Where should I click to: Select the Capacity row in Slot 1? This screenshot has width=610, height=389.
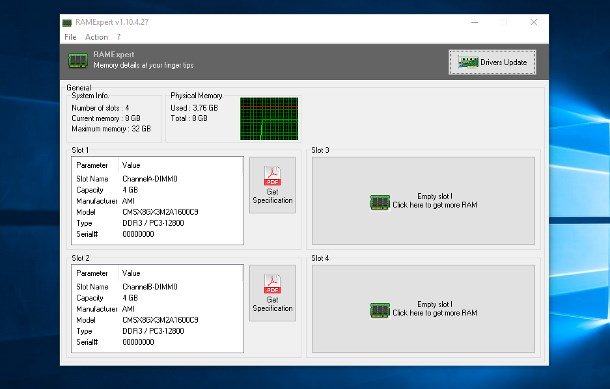coord(157,190)
